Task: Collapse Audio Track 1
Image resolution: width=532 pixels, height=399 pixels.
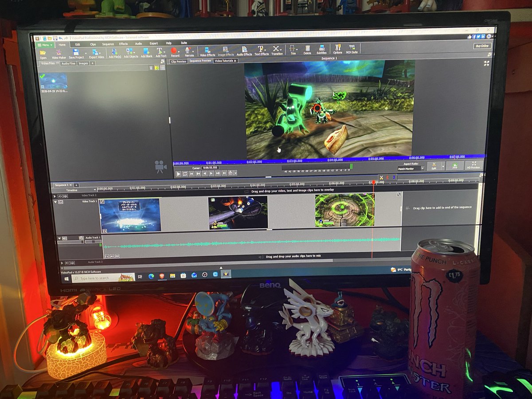Action: point(59,238)
